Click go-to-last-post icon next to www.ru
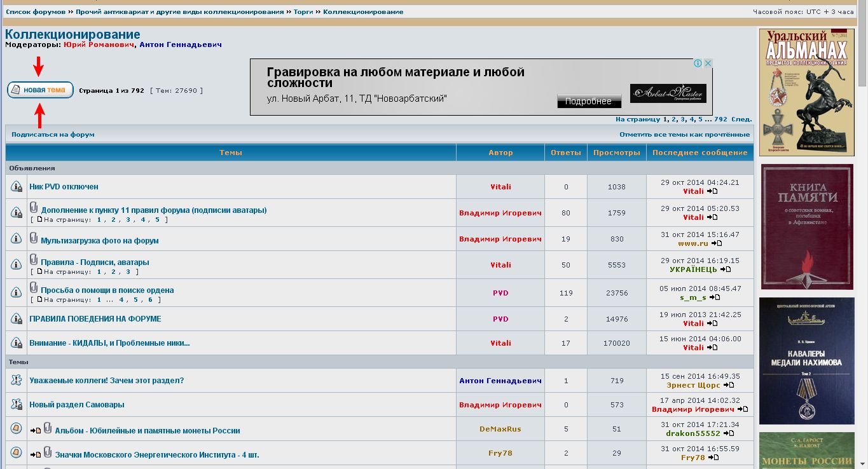Image resolution: width=868 pixels, height=469 pixels. pos(717,243)
